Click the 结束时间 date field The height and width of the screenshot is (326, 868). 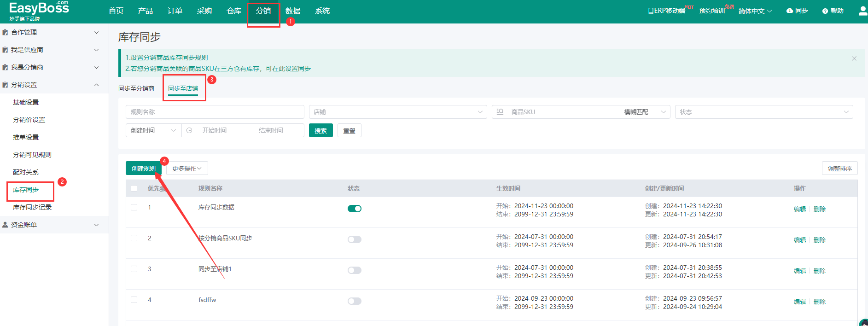click(x=271, y=130)
